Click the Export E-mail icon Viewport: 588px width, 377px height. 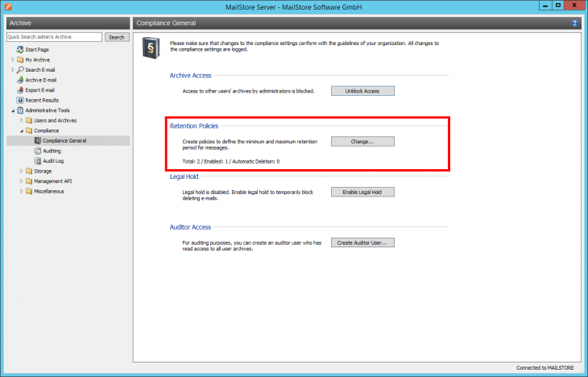20,90
